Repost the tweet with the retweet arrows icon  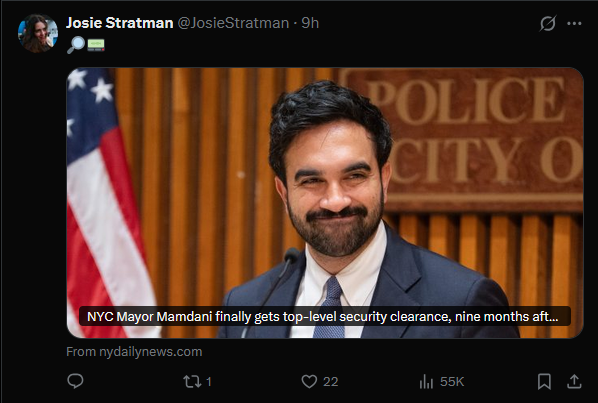(190, 381)
